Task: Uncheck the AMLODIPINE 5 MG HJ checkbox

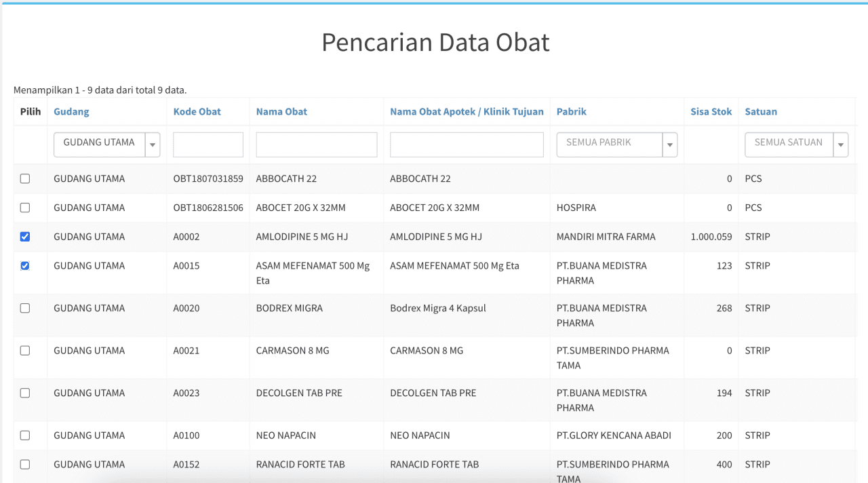Action: click(x=25, y=237)
